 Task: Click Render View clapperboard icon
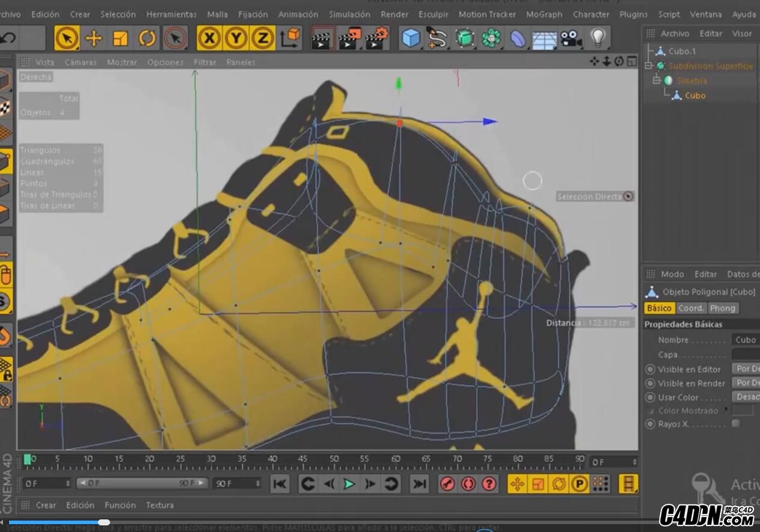[322, 38]
